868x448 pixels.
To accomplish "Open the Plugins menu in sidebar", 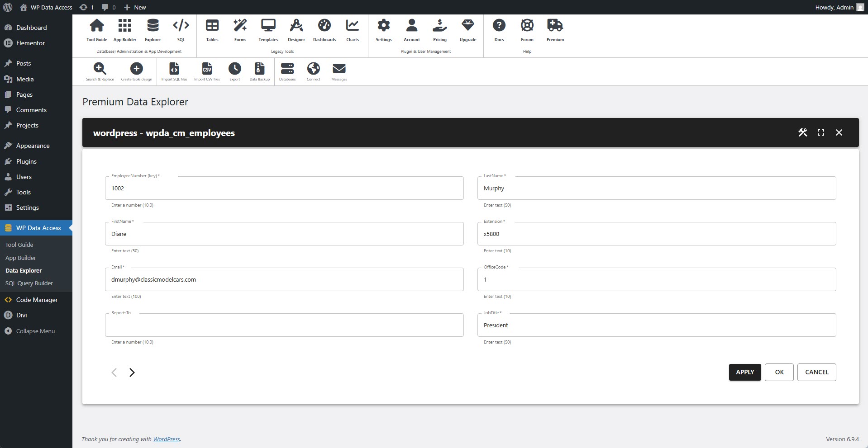I will (26, 161).
